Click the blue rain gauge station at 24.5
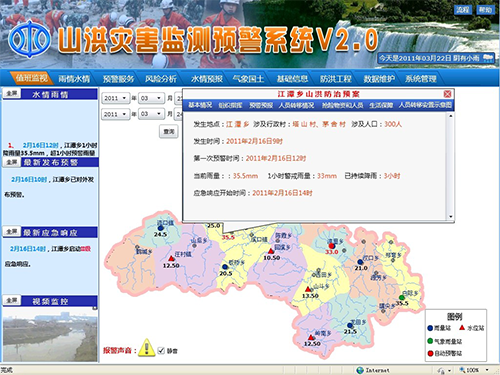 161,228
